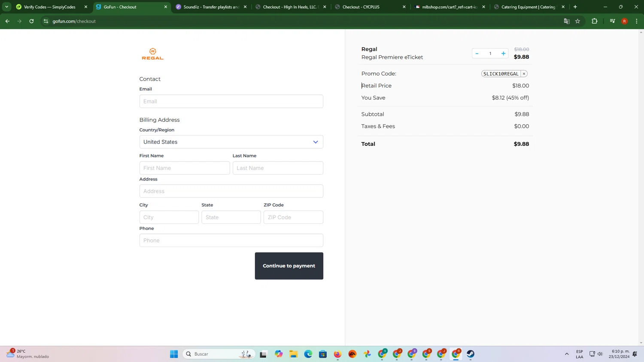Close the GoFun - Checkout tab

[x=166, y=7]
